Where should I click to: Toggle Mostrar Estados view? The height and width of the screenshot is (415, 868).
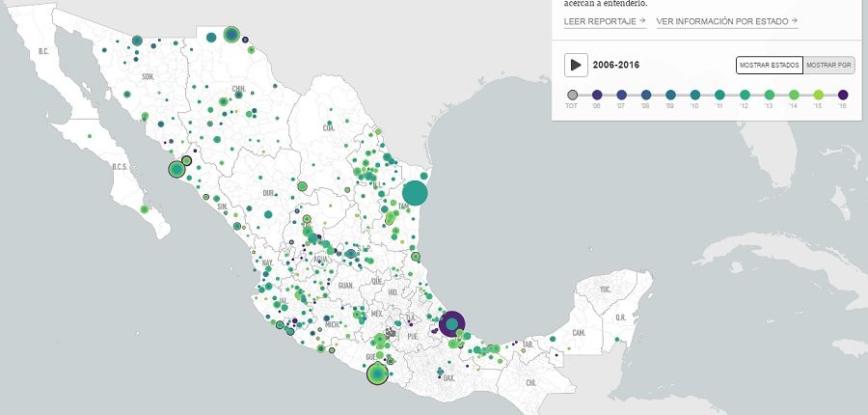point(769,65)
